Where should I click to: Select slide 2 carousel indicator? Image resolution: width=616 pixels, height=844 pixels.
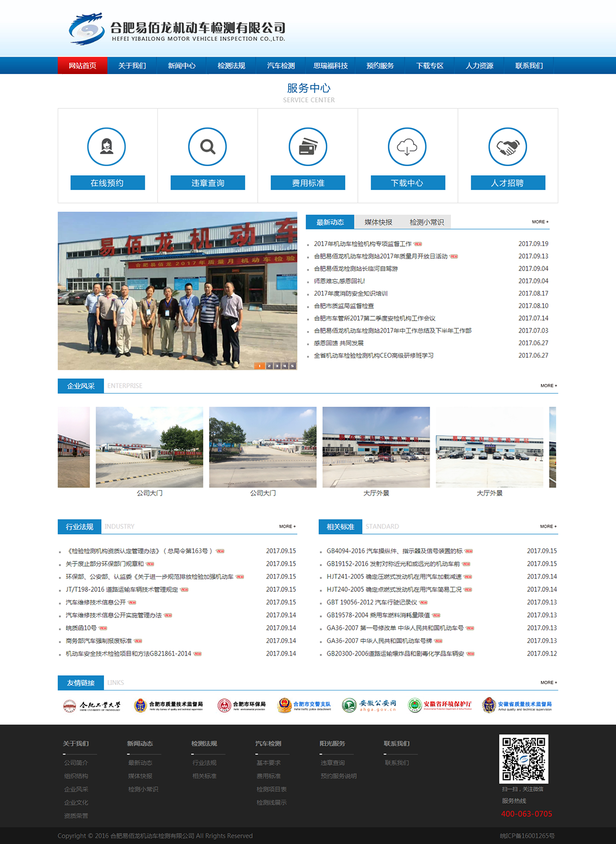pos(269,366)
